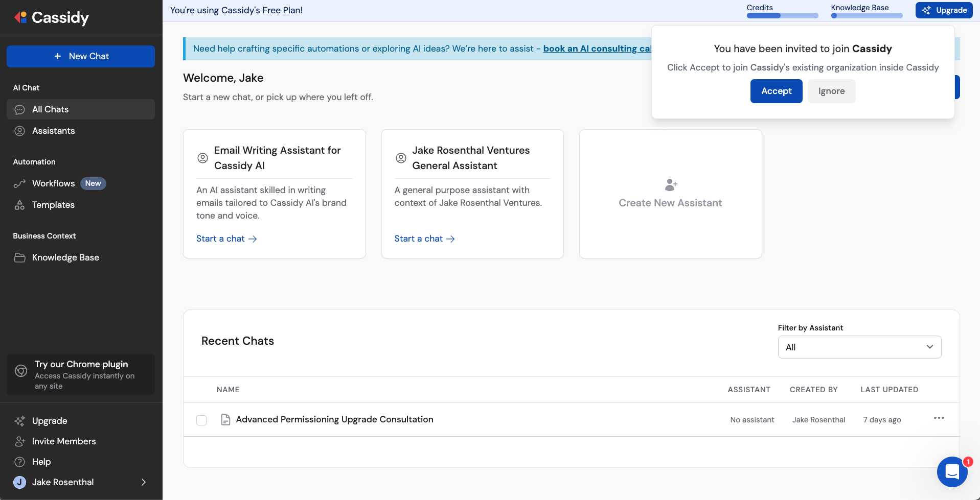Open the support chat bubble widget
This screenshot has height=500, width=980.
coord(952,472)
